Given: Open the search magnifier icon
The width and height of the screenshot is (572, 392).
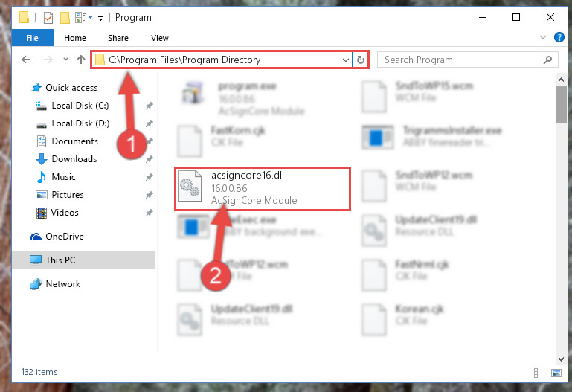Looking at the screenshot, I should tap(547, 60).
